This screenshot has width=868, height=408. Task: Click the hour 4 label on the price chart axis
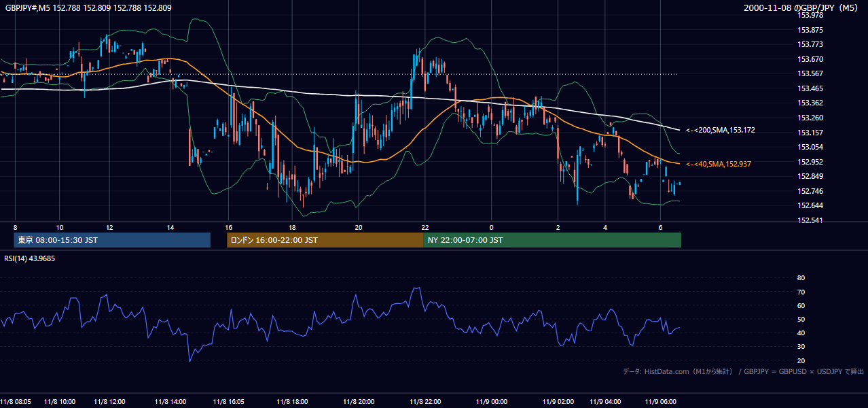pos(604,227)
